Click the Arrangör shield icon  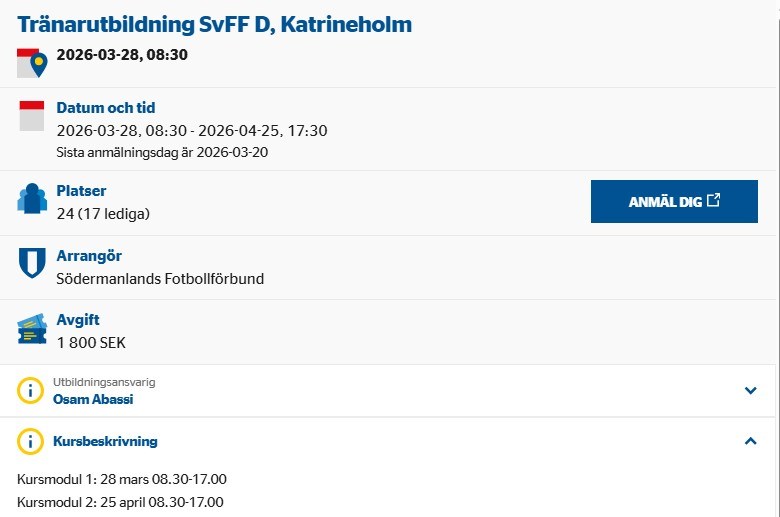click(x=32, y=263)
